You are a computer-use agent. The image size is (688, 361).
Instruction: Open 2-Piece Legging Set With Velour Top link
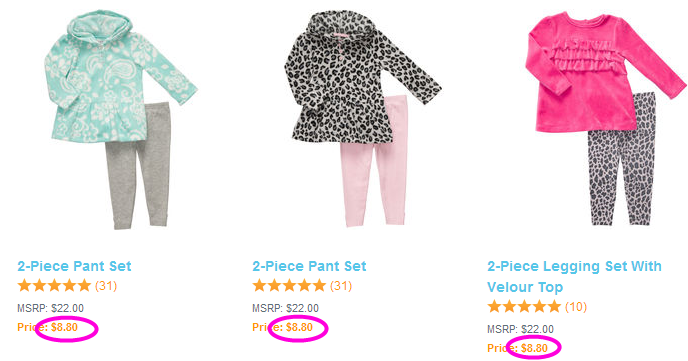[x=574, y=276]
